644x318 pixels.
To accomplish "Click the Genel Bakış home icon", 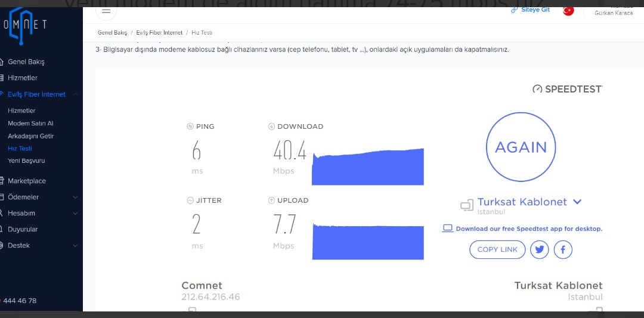I will (x=2, y=62).
